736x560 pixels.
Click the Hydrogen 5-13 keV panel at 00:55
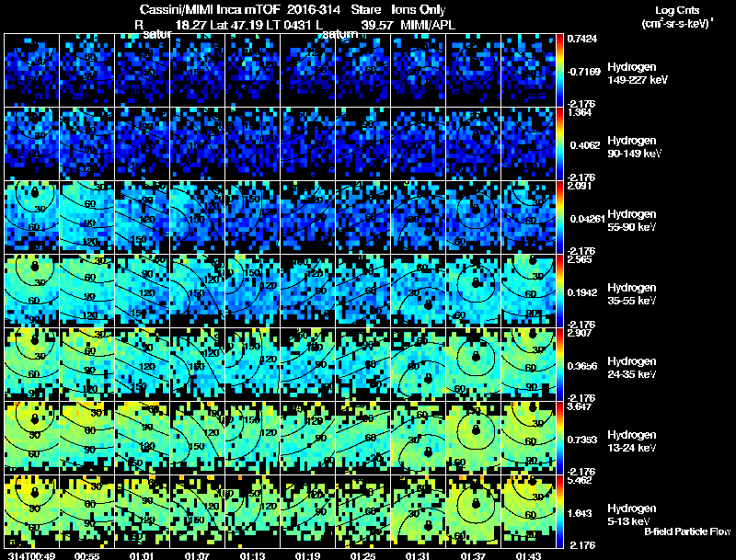(86, 511)
